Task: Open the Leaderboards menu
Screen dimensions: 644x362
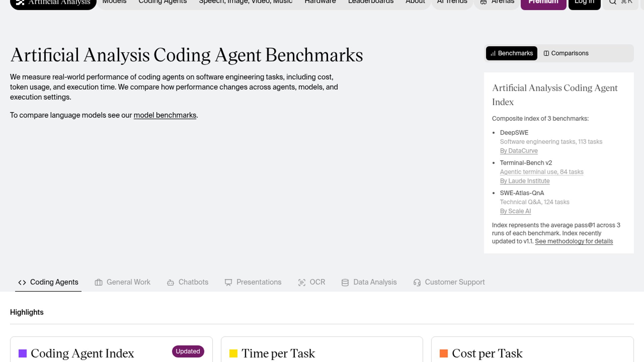Action: pyautogui.click(x=371, y=2)
